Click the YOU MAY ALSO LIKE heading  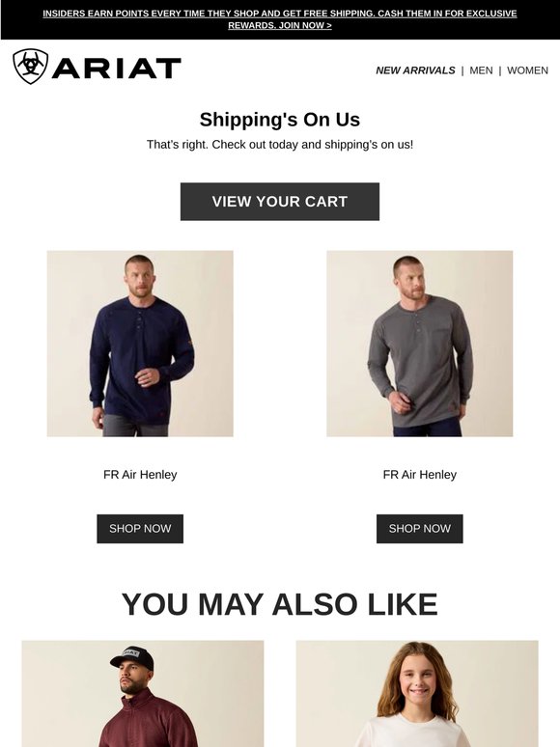click(280, 604)
